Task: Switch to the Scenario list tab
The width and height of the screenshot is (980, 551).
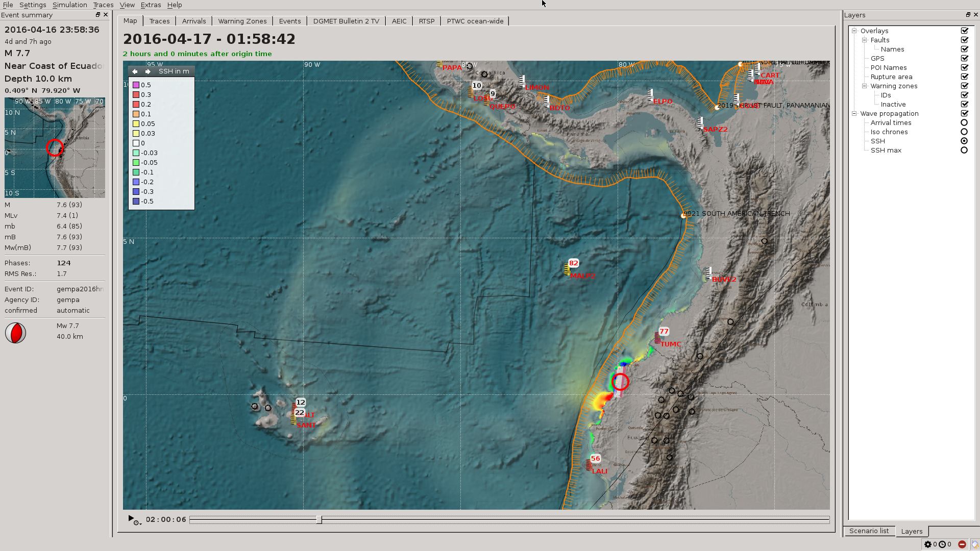Action: (869, 531)
